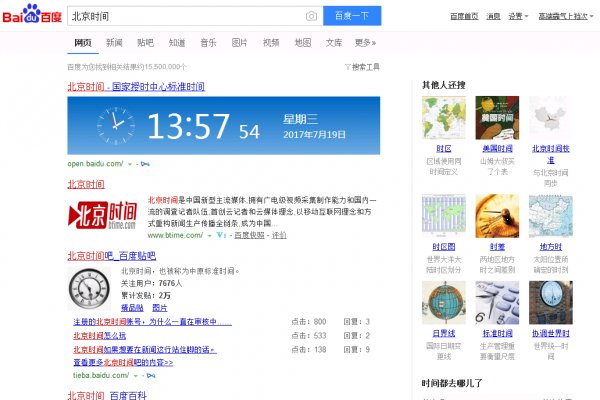Click 时区图 thumbnail image
The width and height of the screenshot is (600, 400).
pos(444,216)
